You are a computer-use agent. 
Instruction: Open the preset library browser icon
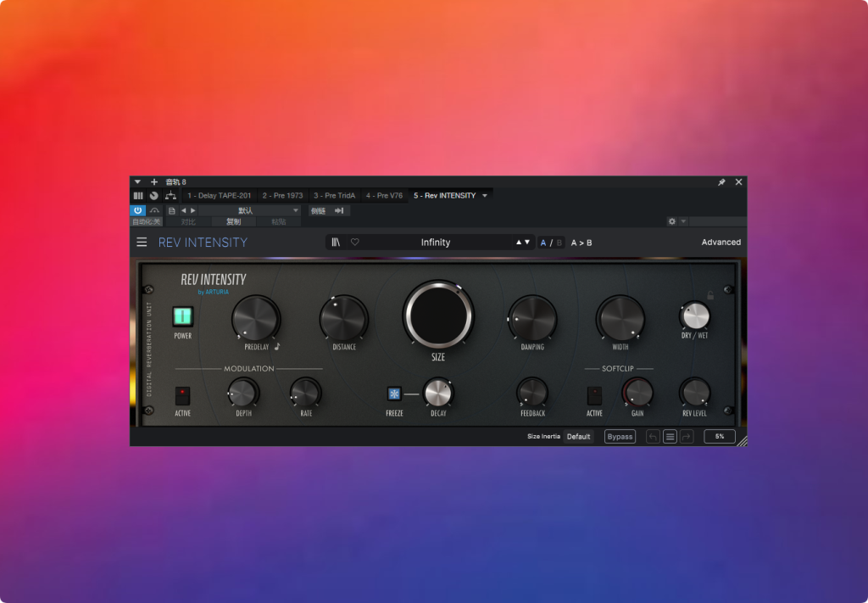(x=336, y=242)
